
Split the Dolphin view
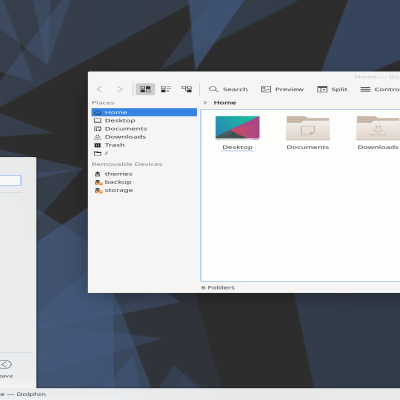point(332,89)
